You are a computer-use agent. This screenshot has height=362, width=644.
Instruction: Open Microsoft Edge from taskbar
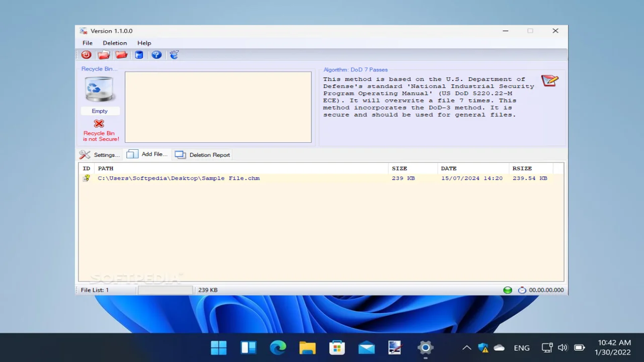pyautogui.click(x=278, y=347)
